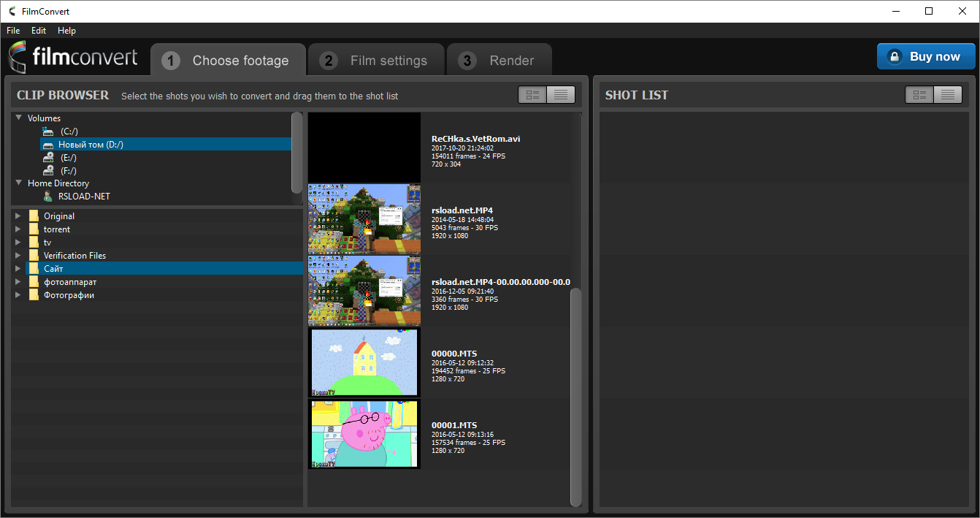Select the 00001.MTS clip thumbnail
This screenshot has height=518, width=980.
tap(364, 434)
